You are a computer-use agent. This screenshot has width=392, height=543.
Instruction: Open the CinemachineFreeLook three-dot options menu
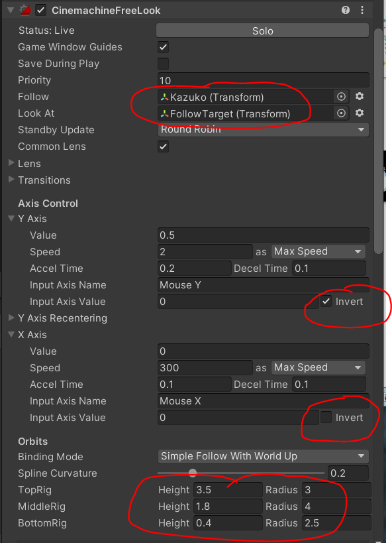(x=362, y=10)
